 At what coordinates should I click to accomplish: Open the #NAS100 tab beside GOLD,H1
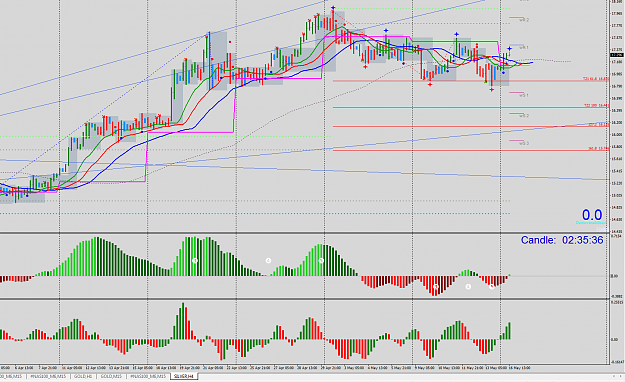48,376
